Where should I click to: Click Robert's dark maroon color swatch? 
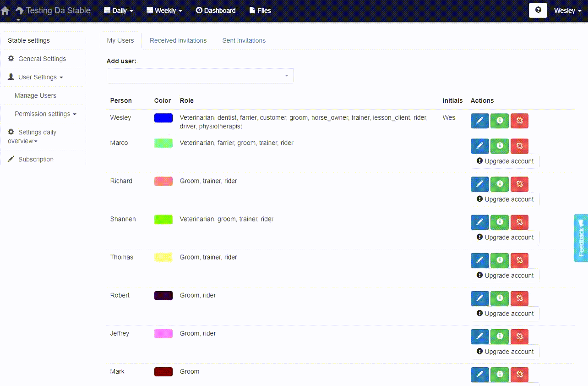(x=163, y=295)
